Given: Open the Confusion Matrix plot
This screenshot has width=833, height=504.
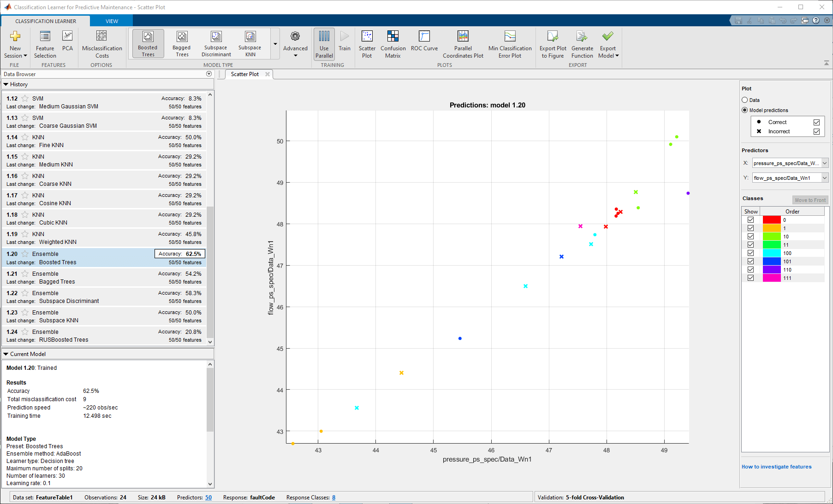Looking at the screenshot, I should click(x=393, y=44).
